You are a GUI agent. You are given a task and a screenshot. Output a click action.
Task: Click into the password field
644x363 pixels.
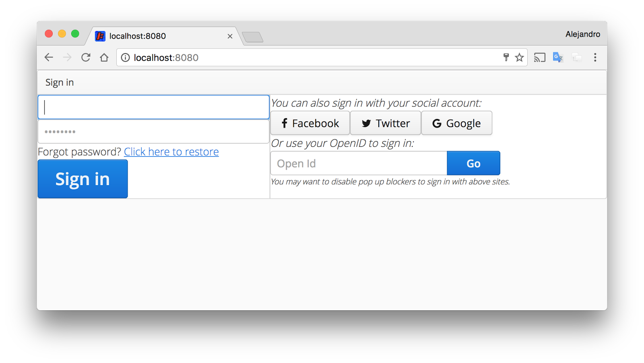tap(153, 132)
